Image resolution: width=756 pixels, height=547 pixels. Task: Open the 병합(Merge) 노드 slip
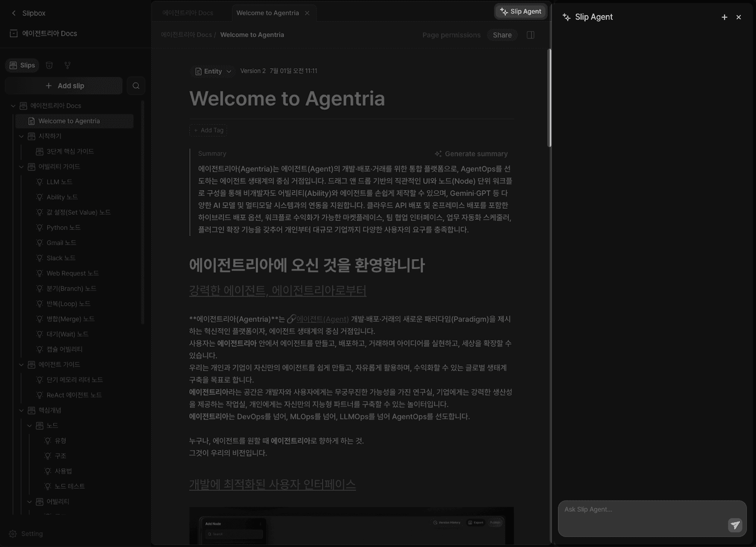70,319
